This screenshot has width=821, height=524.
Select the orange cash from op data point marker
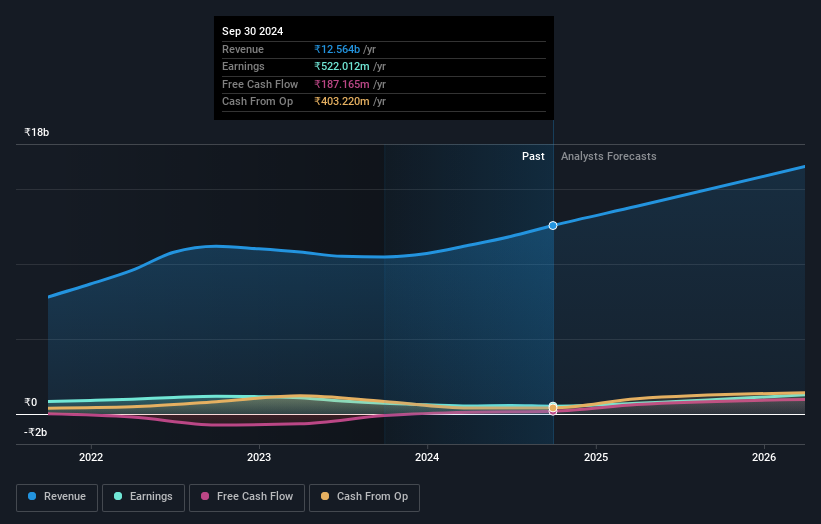pyautogui.click(x=553, y=407)
